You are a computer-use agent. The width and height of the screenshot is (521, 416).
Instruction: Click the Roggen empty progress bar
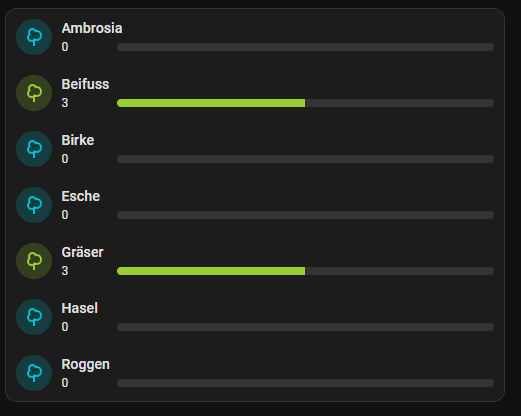[305, 383]
